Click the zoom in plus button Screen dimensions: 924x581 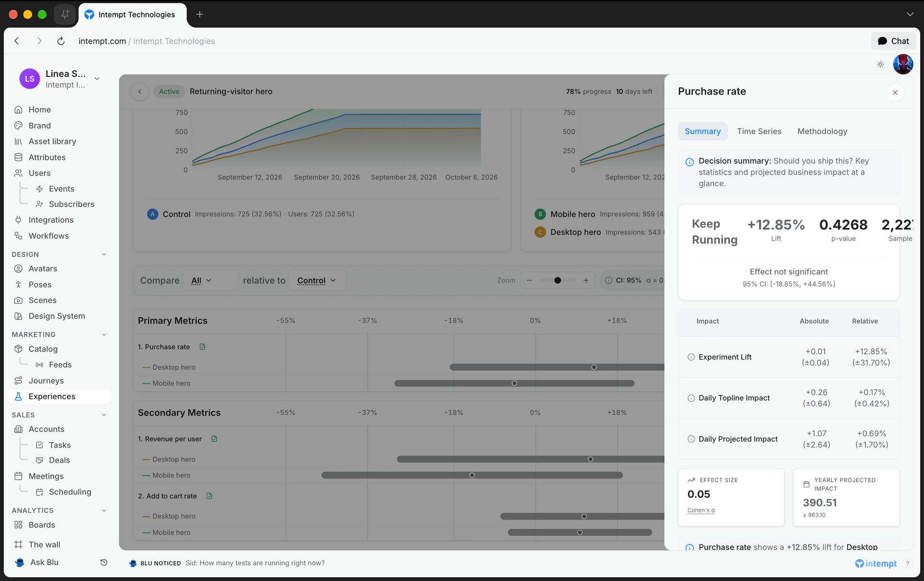[586, 280]
